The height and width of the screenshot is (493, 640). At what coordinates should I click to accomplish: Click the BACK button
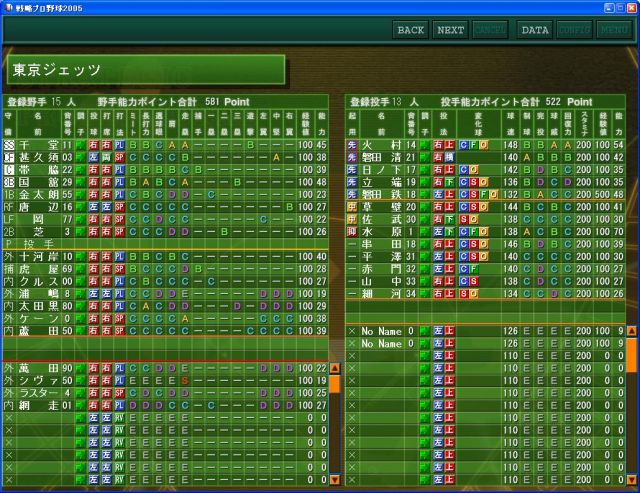[x=411, y=30]
